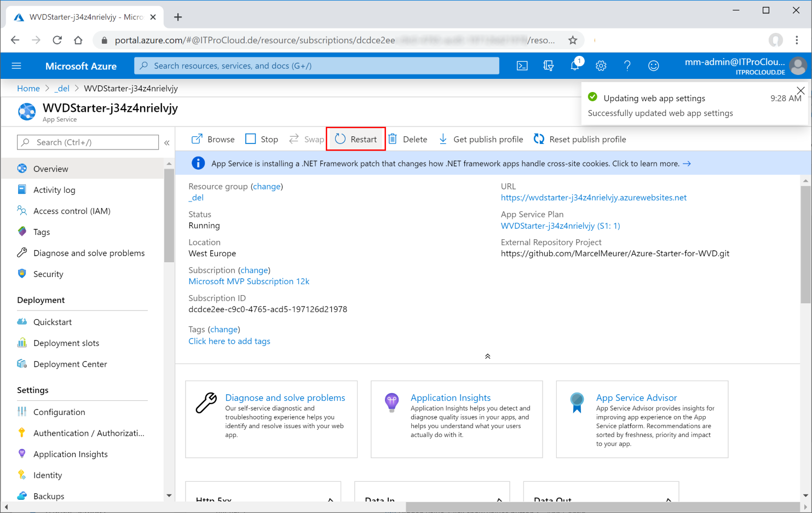Open Directory and subscription filter icon
This screenshot has width=812, height=513.
(x=549, y=66)
